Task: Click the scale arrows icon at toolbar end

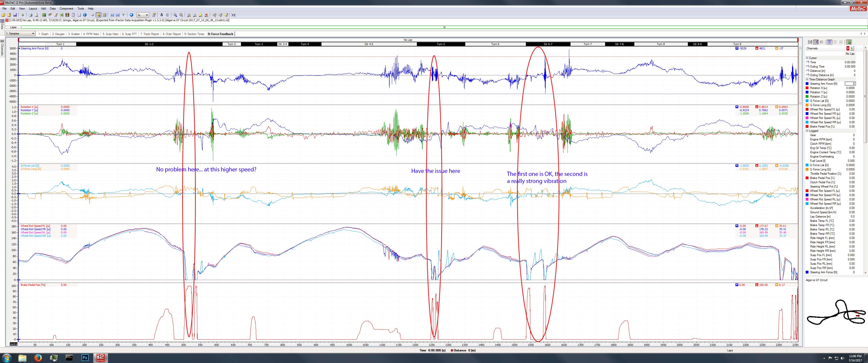Action: [x=233, y=15]
